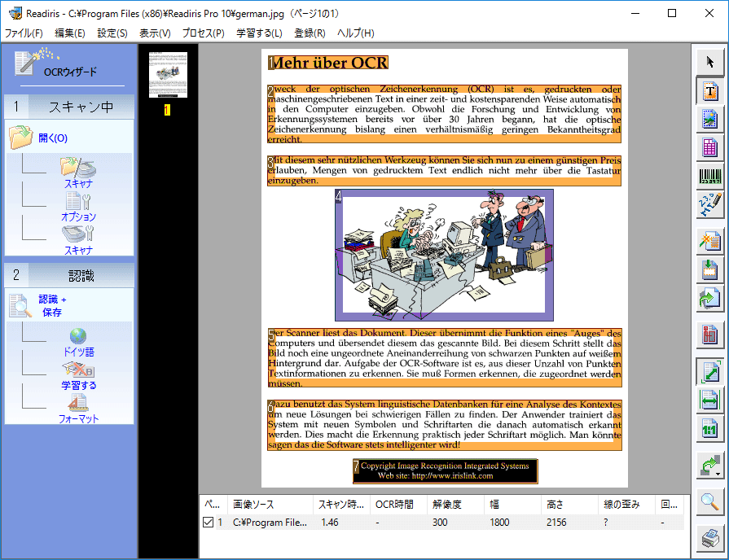Screen dimensions: 729x560
Task: Select the cartoon image zone 4
Action: (444, 255)
